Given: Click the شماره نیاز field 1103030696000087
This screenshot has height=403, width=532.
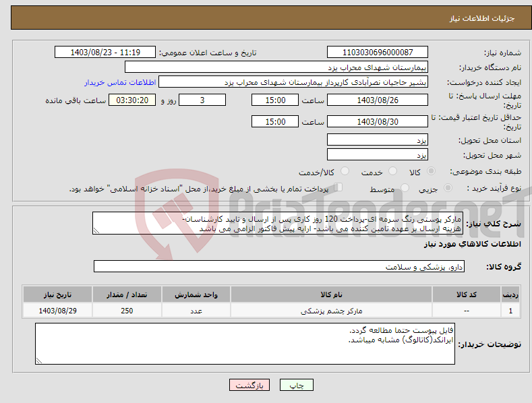Looking at the screenshot, I should (378, 53).
